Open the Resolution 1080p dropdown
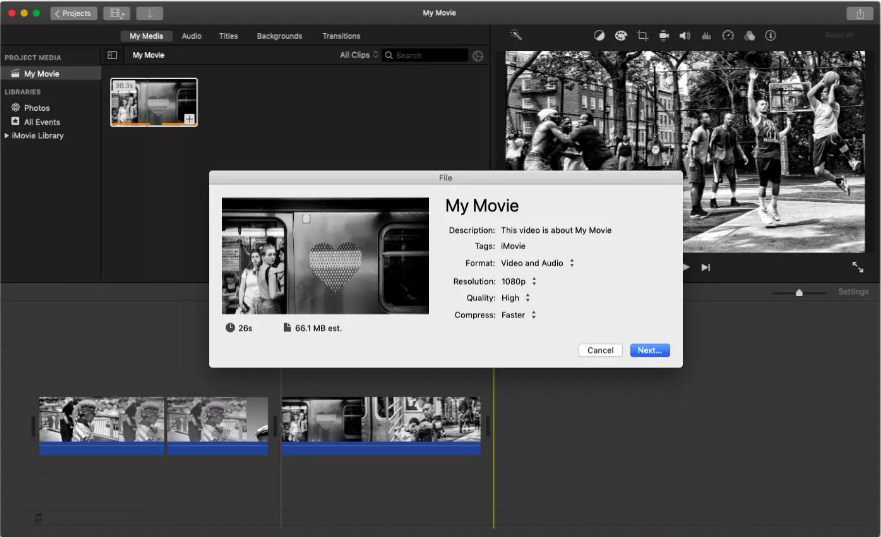This screenshot has width=881, height=537. click(x=519, y=281)
